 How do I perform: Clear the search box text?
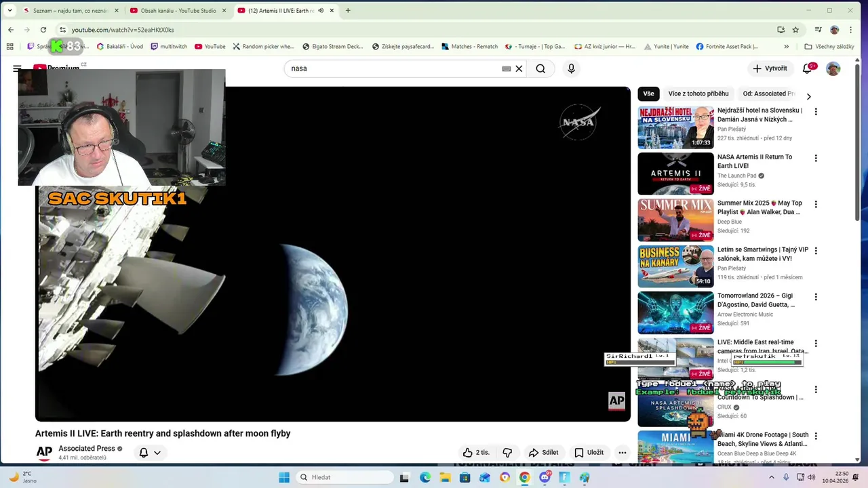pyautogui.click(x=519, y=68)
